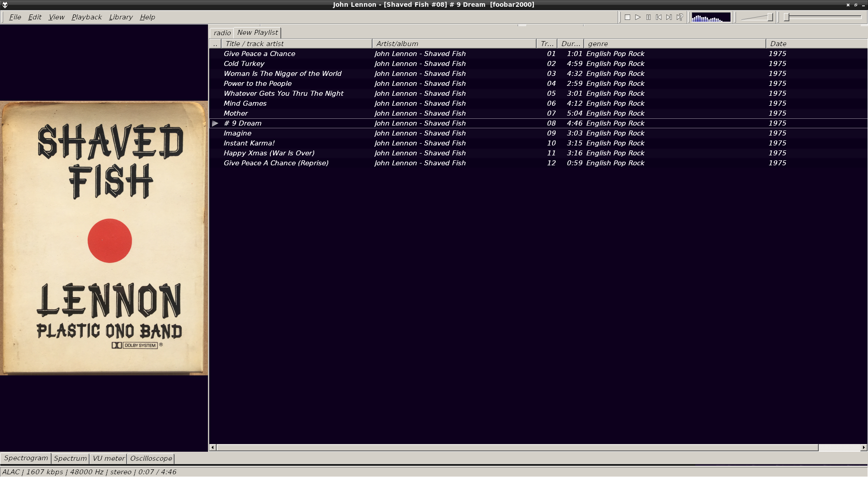This screenshot has width=868, height=477.
Task: Switch to the Spectrogram tab
Action: (x=26, y=458)
